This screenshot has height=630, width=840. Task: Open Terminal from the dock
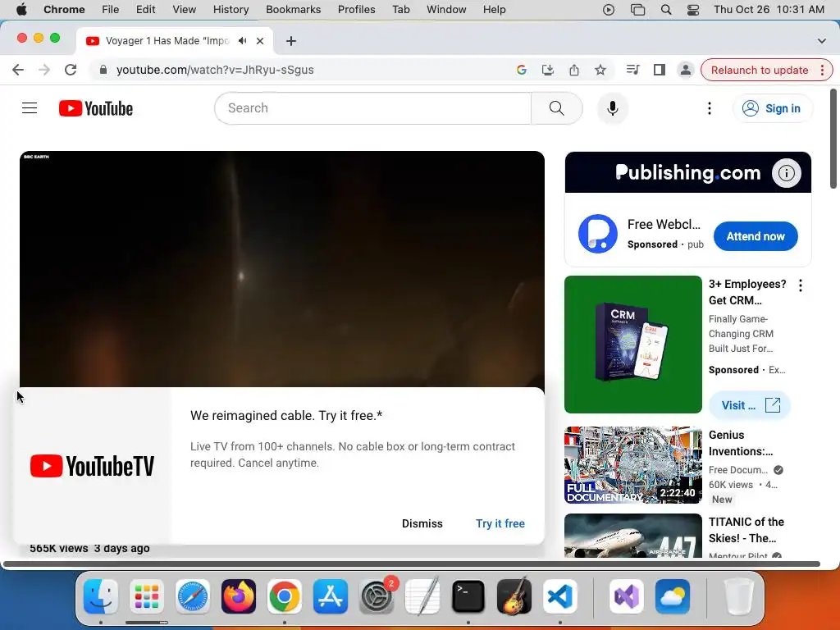tap(468, 596)
